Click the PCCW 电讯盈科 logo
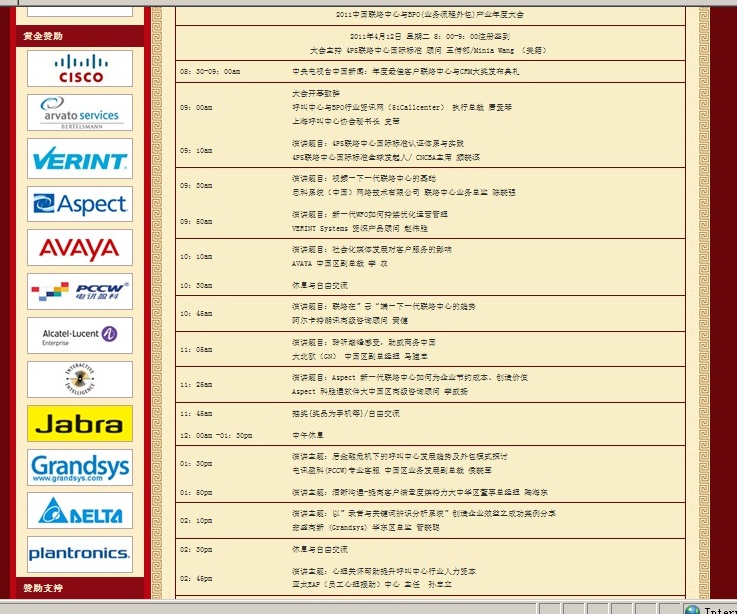The height and width of the screenshot is (614, 737). pyautogui.click(x=80, y=291)
